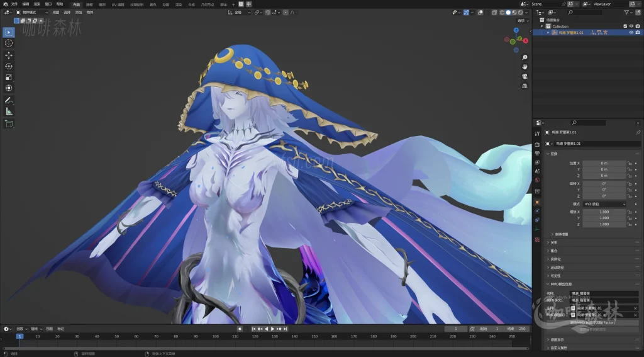Click the play animation button
644x357 pixels.
point(272,329)
